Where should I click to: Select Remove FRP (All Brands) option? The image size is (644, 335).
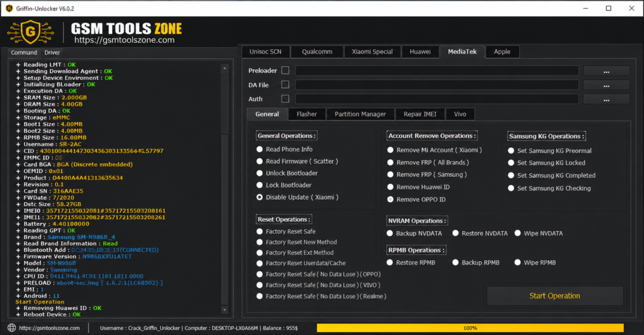[390, 162]
